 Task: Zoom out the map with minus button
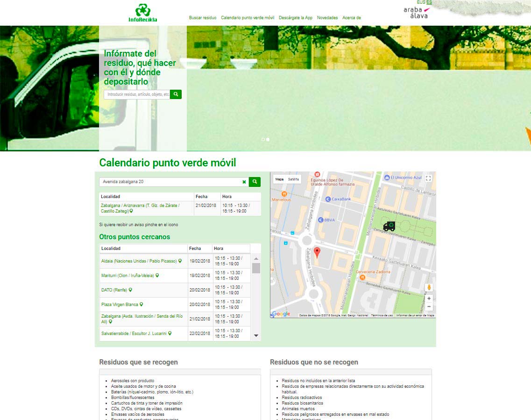[x=429, y=306]
